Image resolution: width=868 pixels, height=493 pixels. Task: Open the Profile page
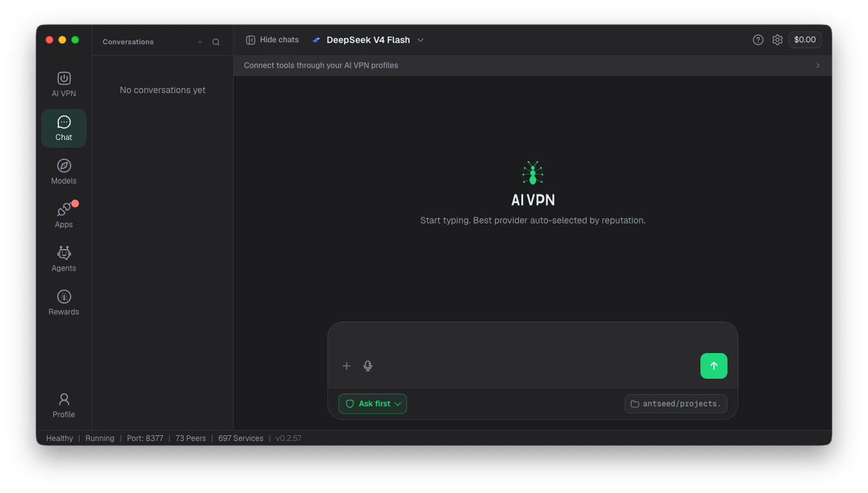[x=64, y=405]
